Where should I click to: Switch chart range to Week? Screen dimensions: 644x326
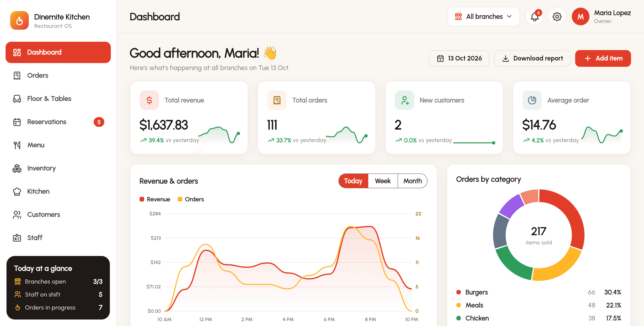click(383, 181)
